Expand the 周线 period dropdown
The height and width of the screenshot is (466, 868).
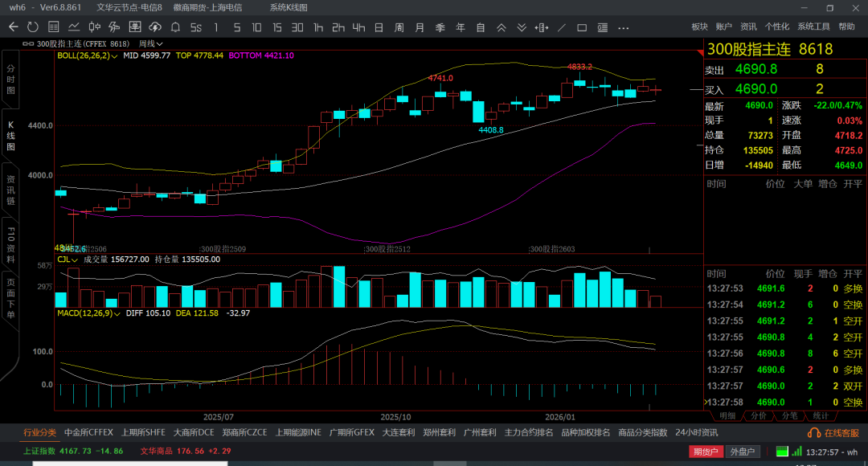pyautogui.click(x=151, y=43)
